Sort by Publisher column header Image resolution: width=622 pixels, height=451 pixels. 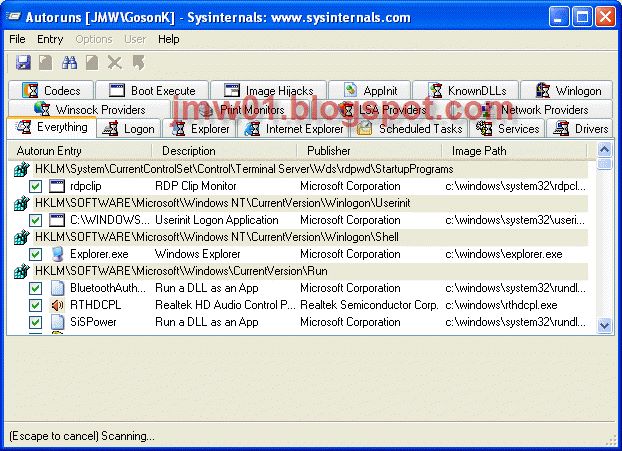coord(369,151)
